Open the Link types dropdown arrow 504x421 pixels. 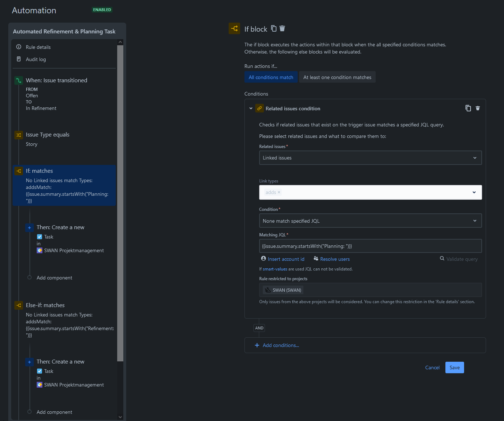(474, 192)
